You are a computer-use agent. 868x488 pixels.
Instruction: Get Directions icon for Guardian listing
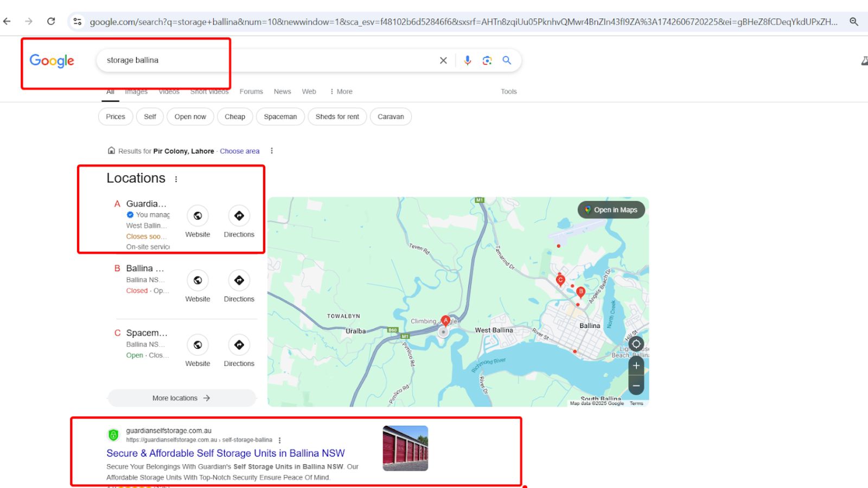click(239, 216)
